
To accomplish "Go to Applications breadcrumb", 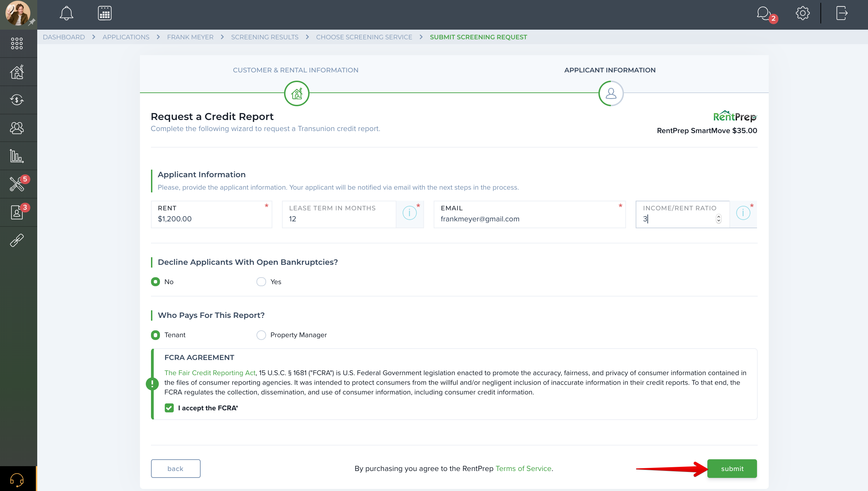I will 126,37.
